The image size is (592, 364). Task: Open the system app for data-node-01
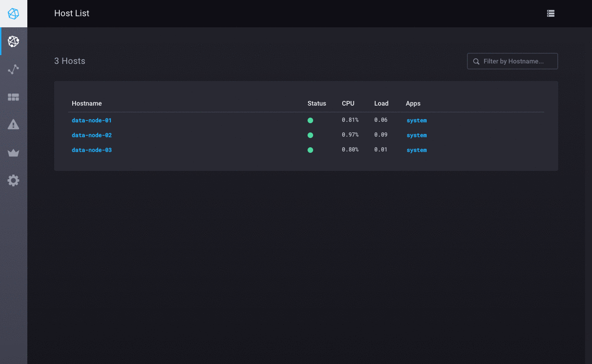[x=416, y=120]
